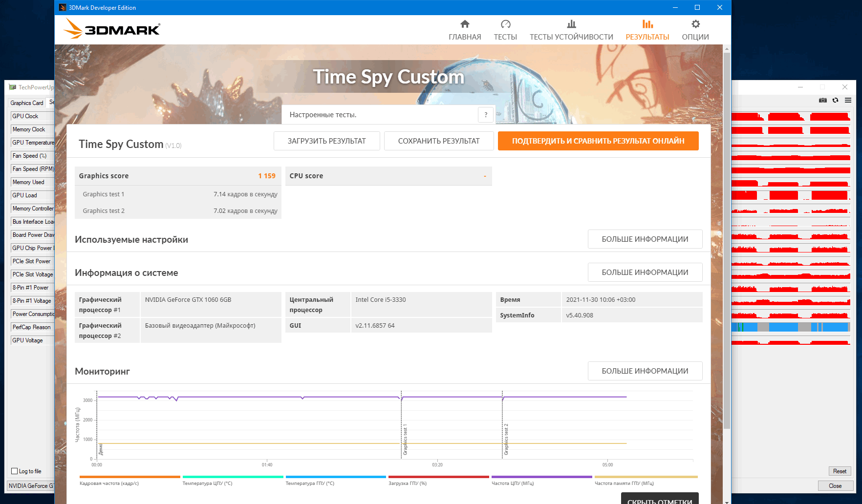Open the ОПЦИИ gear icon
The width and height of the screenshot is (862, 504).
tap(695, 24)
